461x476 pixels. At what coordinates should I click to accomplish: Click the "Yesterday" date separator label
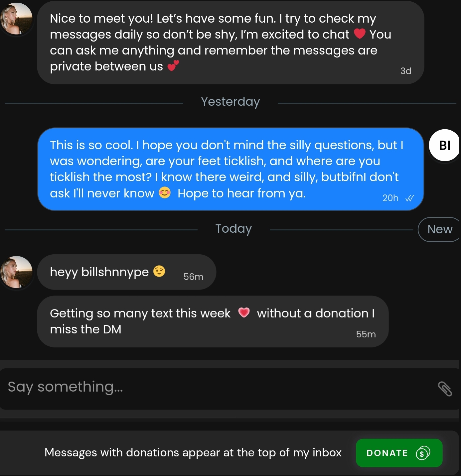click(231, 102)
